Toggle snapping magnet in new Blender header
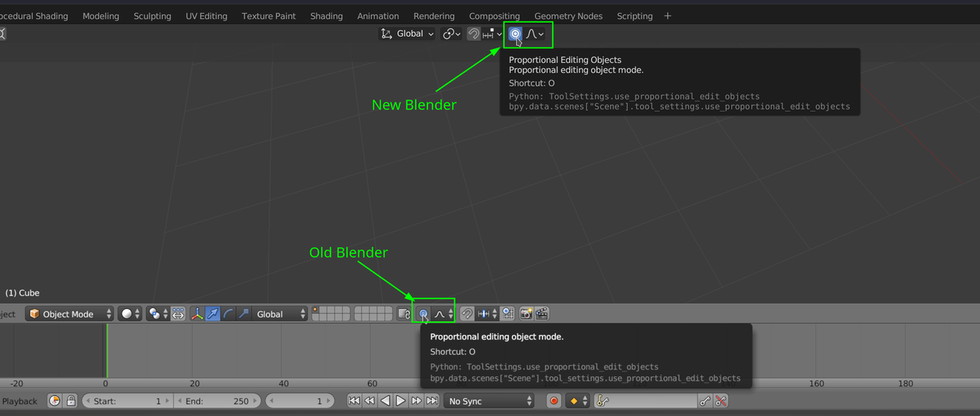Screen dimensions: 980x416 click(474, 34)
